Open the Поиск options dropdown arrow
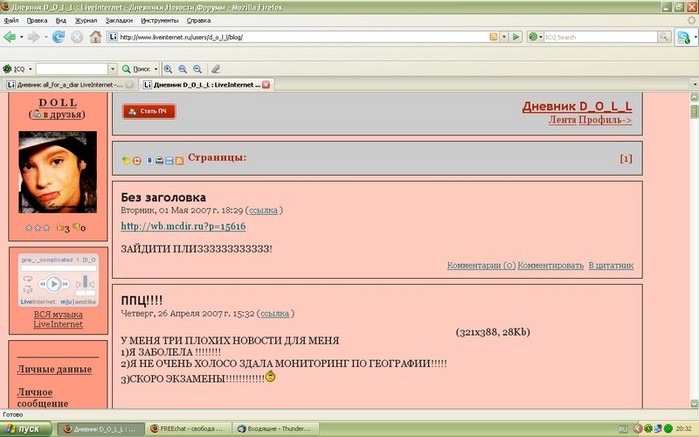699x437 pixels. (156, 69)
